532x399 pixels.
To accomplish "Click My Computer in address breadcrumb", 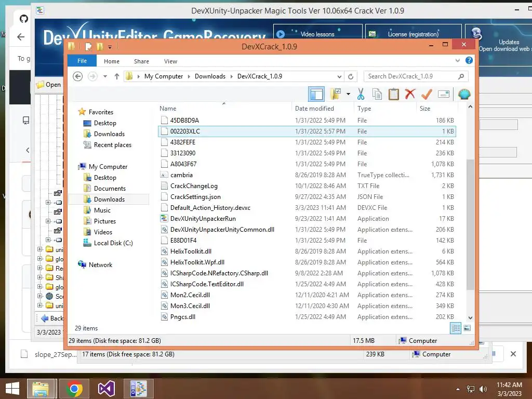I will [164, 76].
